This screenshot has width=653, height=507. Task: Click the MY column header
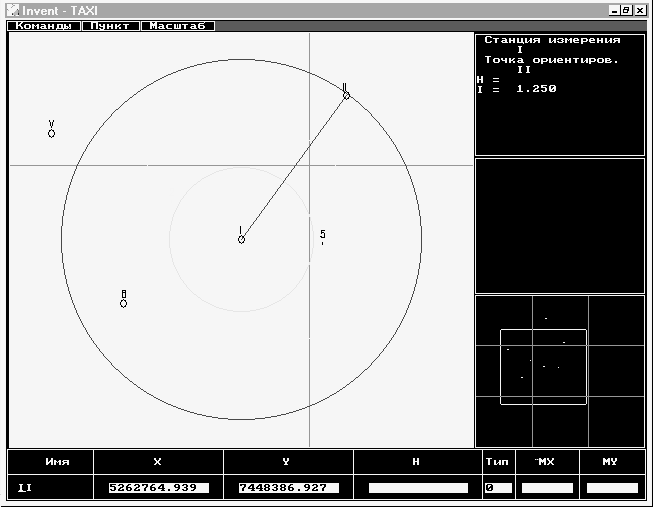click(610, 462)
